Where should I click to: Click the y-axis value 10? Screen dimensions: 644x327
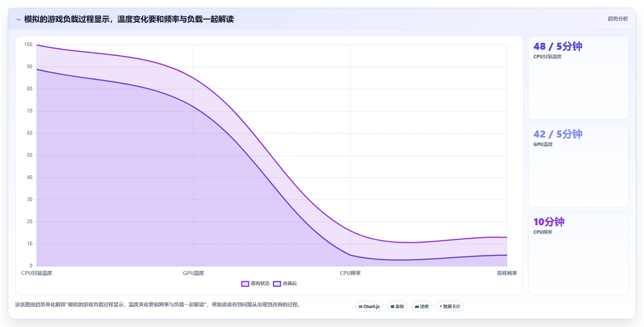coord(29,244)
